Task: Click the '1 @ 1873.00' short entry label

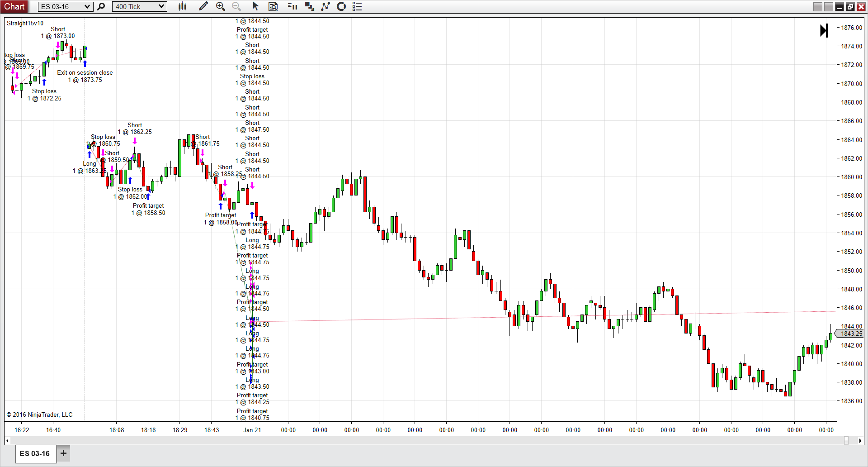Action: tap(58, 36)
